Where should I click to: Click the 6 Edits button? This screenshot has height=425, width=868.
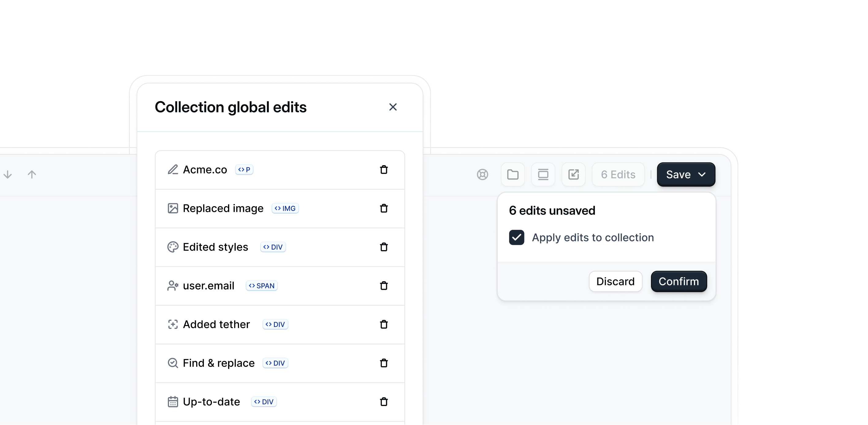[618, 174]
